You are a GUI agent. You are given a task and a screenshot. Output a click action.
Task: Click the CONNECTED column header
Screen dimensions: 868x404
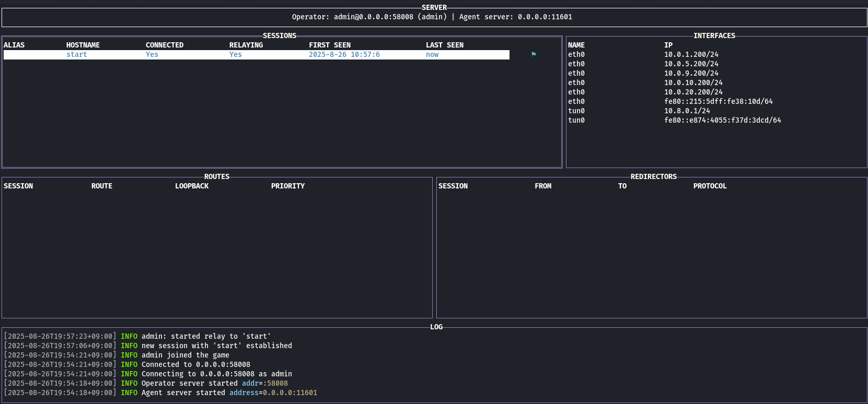165,45
